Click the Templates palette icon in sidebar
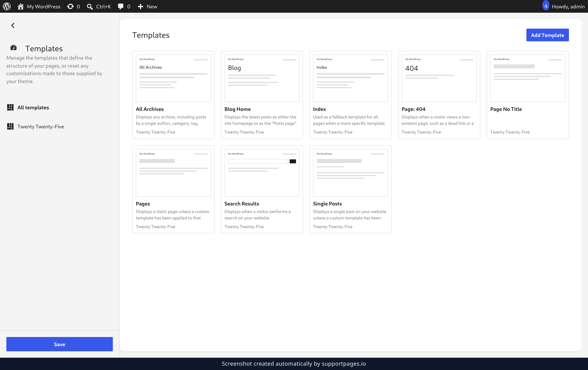Screen dimensions: 588x370 [x=14, y=48]
